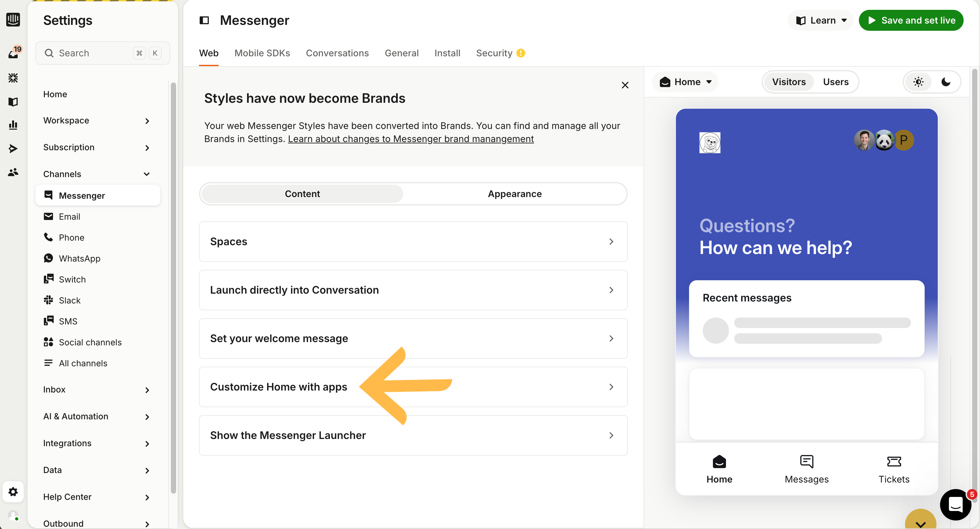Open the inbox icon with 19 badge
This screenshot has height=529, width=980.
pos(13,53)
